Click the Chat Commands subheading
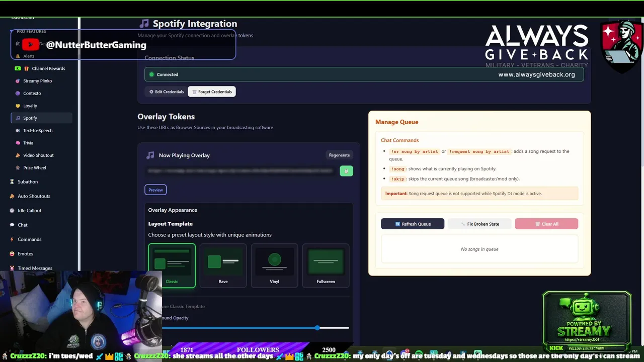The image size is (644, 362). coord(399,140)
